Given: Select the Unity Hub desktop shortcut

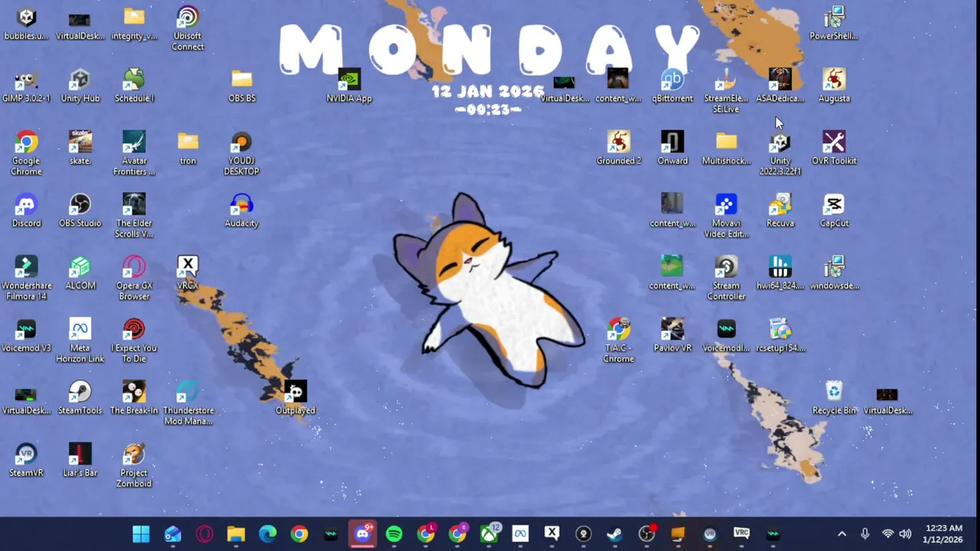Looking at the screenshot, I should coord(80,85).
